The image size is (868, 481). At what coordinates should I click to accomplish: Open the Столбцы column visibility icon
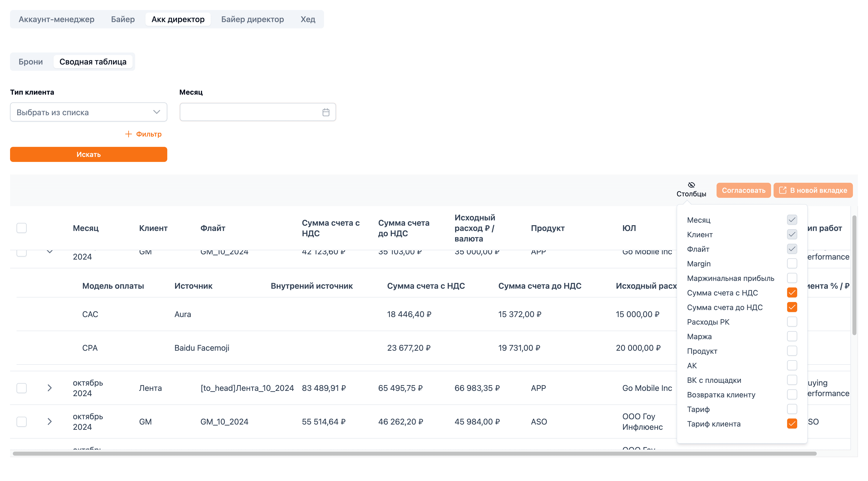coord(691,185)
